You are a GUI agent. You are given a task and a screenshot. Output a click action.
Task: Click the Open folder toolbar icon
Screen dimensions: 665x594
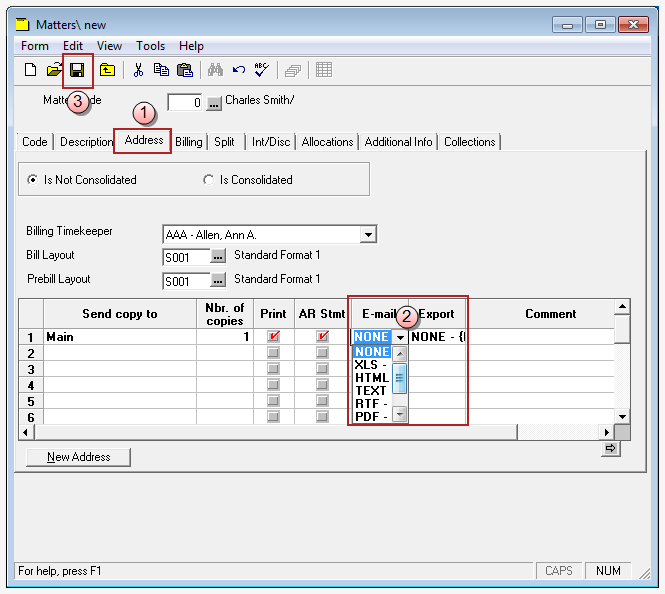coord(54,70)
